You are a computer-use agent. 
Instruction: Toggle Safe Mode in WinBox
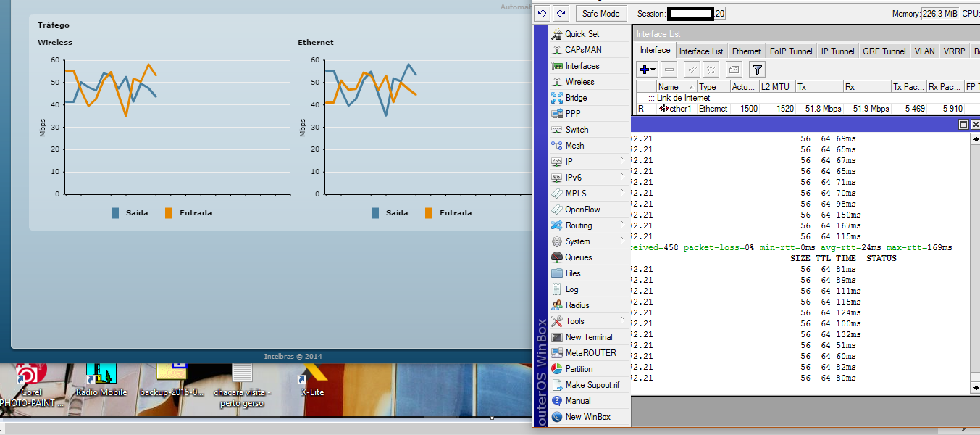point(602,13)
